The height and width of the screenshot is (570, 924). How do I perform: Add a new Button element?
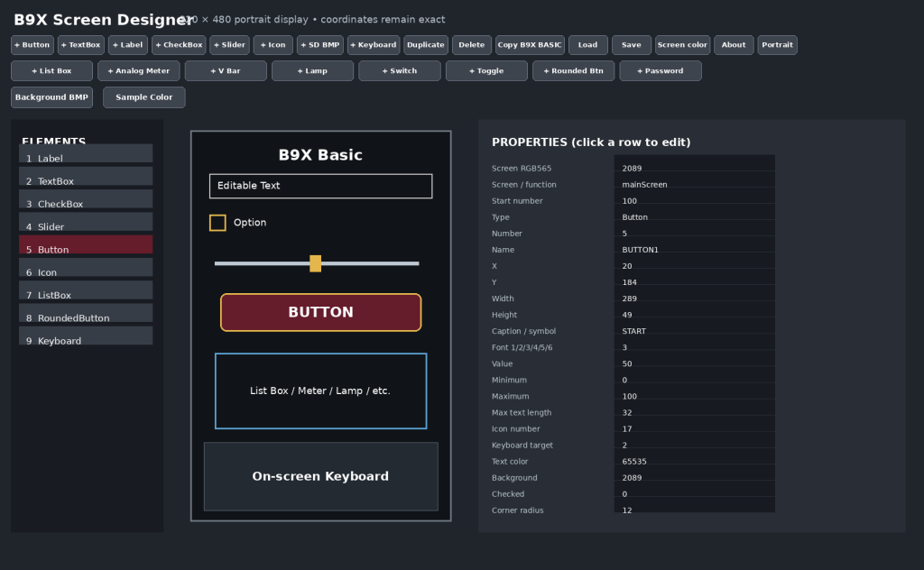tap(32, 45)
